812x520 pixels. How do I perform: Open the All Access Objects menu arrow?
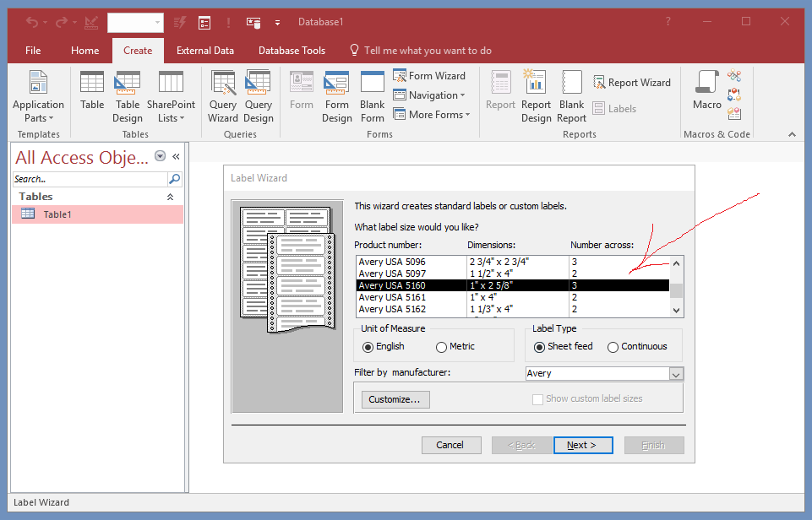160,156
